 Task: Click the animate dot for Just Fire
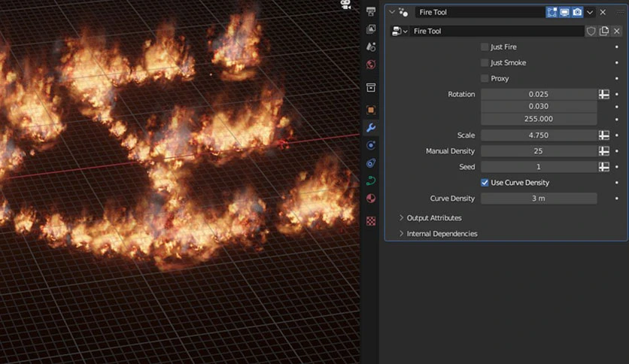[616, 47]
